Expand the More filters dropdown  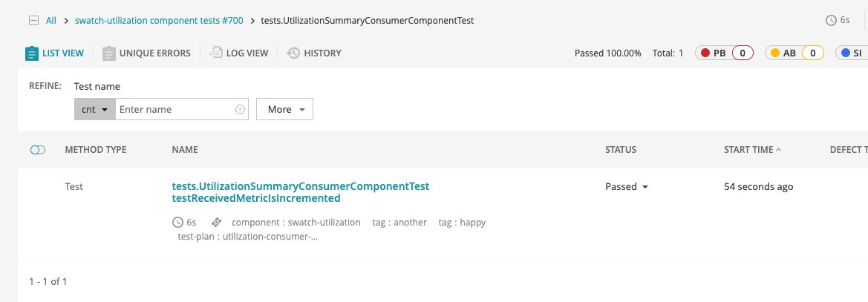[284, 110]
